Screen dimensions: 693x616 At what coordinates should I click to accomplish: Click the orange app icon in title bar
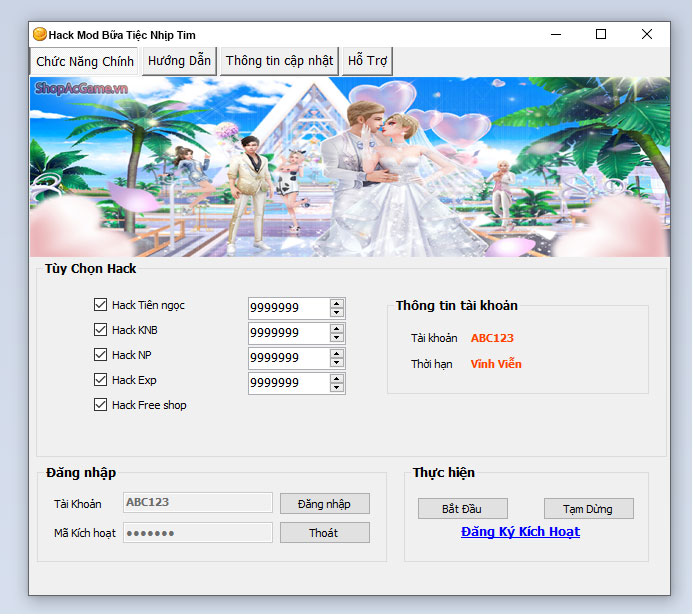39,34
